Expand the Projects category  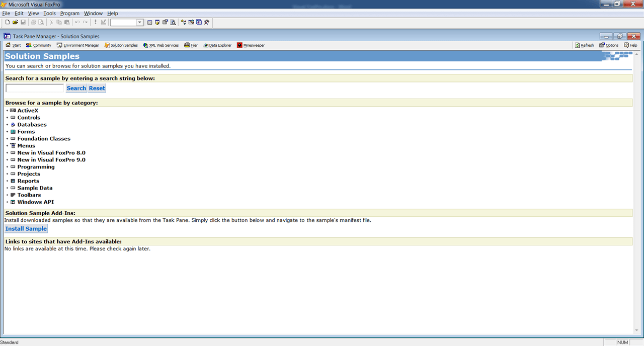[8, 174]
